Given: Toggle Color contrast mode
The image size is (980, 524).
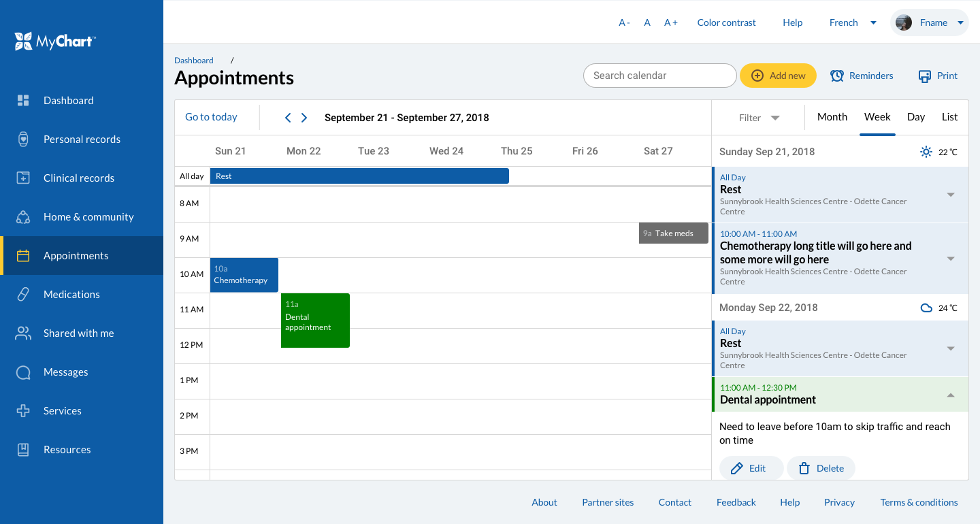Looking at the screenshot, I should click(x=726, y=22).
